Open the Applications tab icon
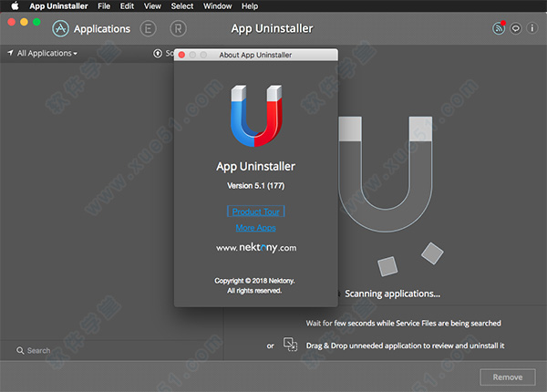Image resolution: width=547 pixels, height=392 pixels. point(60,28)
